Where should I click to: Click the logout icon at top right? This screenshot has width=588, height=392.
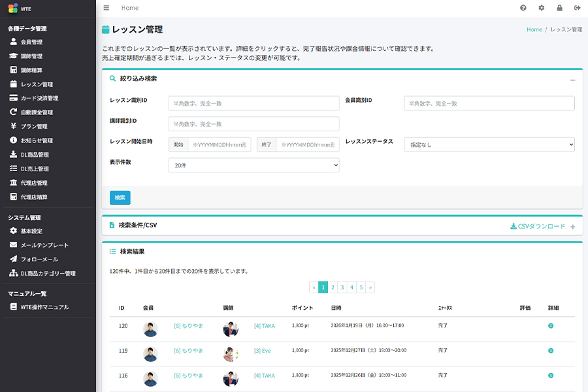click(x=577, y=8)
